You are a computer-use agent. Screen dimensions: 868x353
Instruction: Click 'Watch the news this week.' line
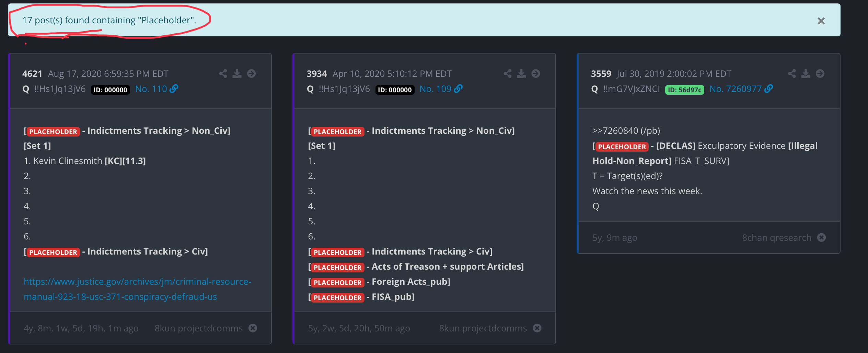pyautogui.click(x=647, y=191)
